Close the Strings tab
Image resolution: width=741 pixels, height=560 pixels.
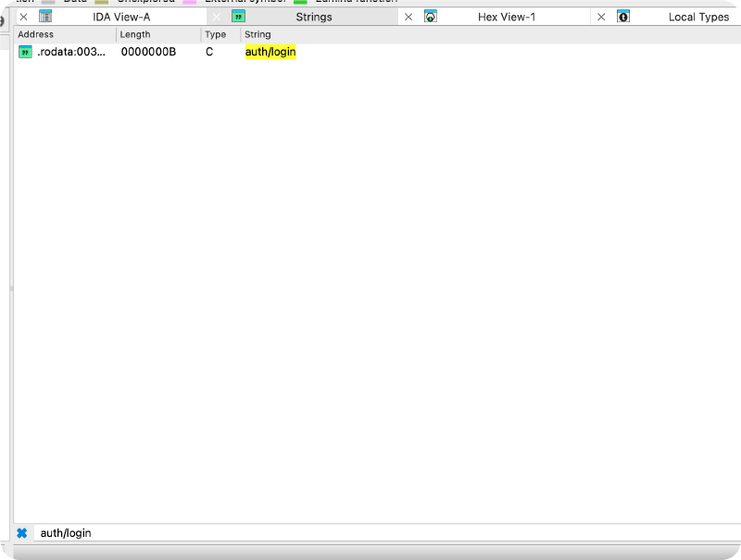pos(217,17)
